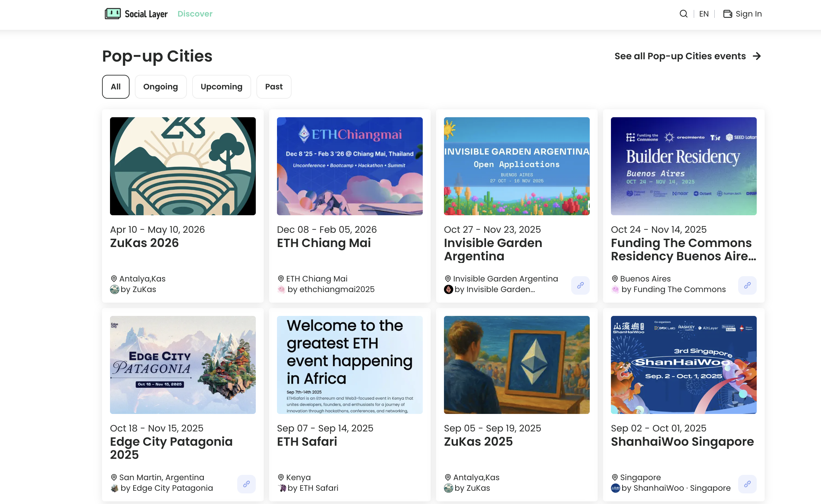
Task: Show Past events filter
Action: 273,87
